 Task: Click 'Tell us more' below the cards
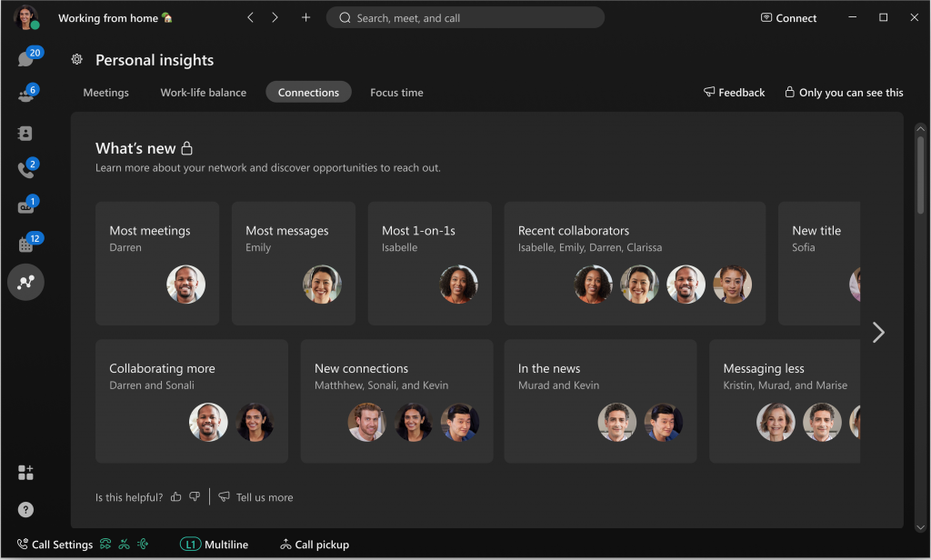[x=265, y=497]
